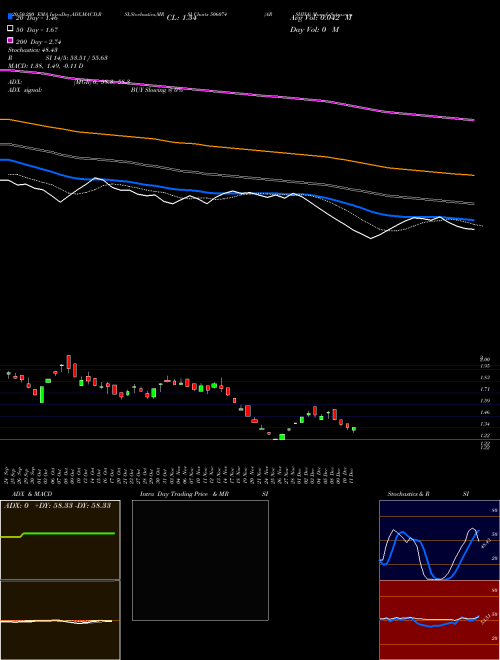The height and width of the screenshot is (660, 500).
Task: Click the empty intraday trading price chart box
Action: click(200, 560)
